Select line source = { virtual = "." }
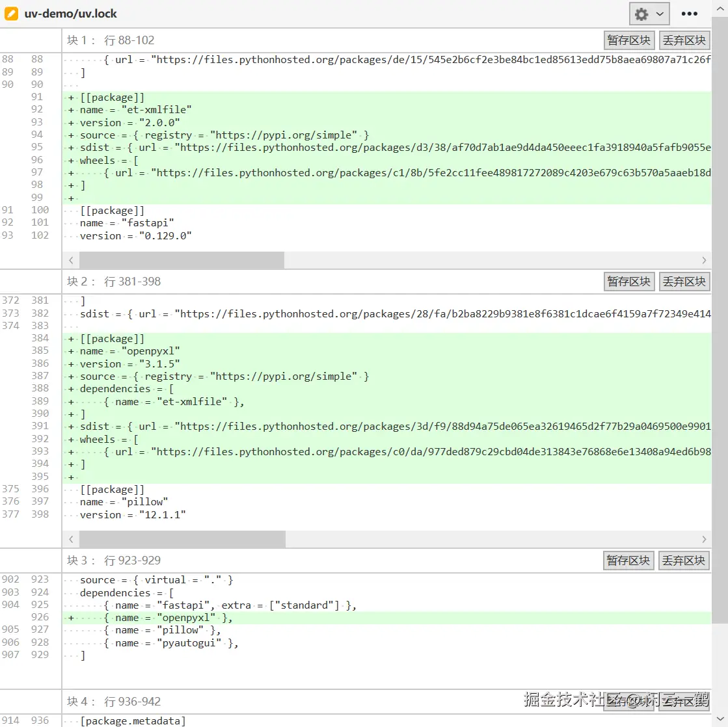 coord(386,580)
